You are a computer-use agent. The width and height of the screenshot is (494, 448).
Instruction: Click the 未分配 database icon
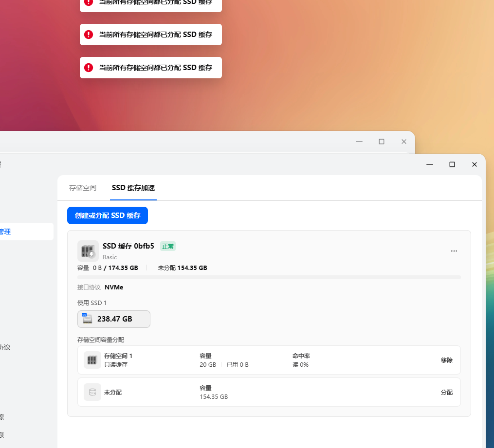92,392
